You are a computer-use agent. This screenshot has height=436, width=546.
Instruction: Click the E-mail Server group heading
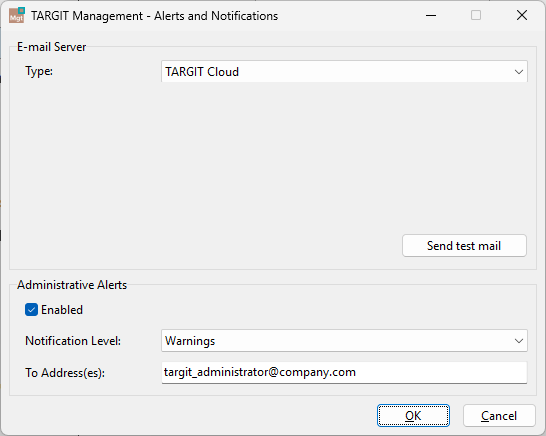[x=52, y=47]
